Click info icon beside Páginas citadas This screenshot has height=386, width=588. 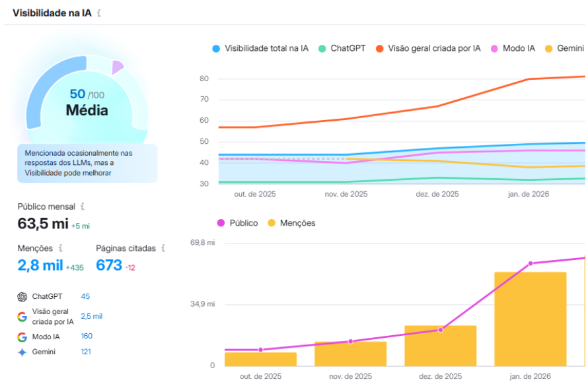point(163,248)
